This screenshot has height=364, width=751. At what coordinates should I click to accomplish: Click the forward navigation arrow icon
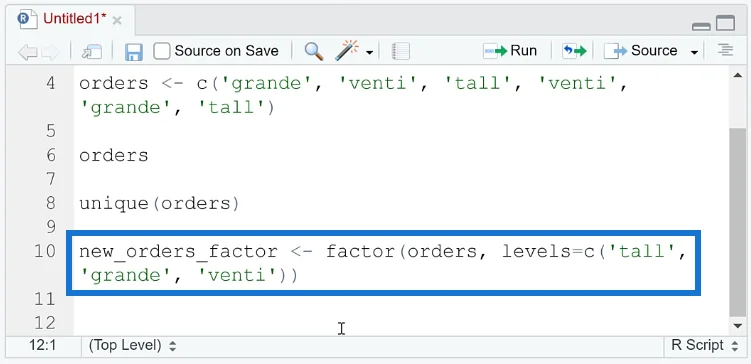coord(50,51)
